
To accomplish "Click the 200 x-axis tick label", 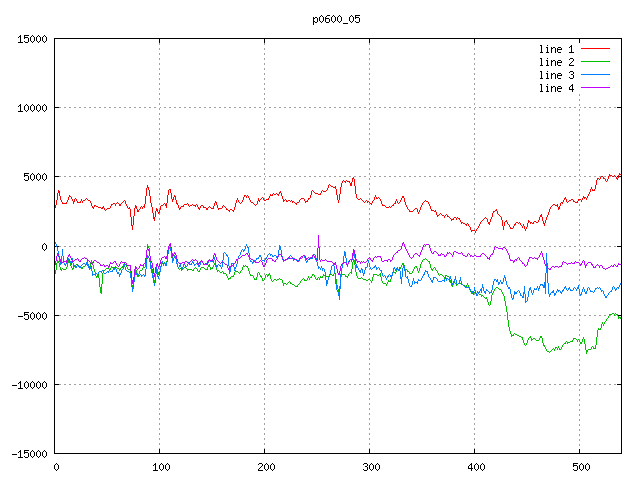I will (265, 467).
